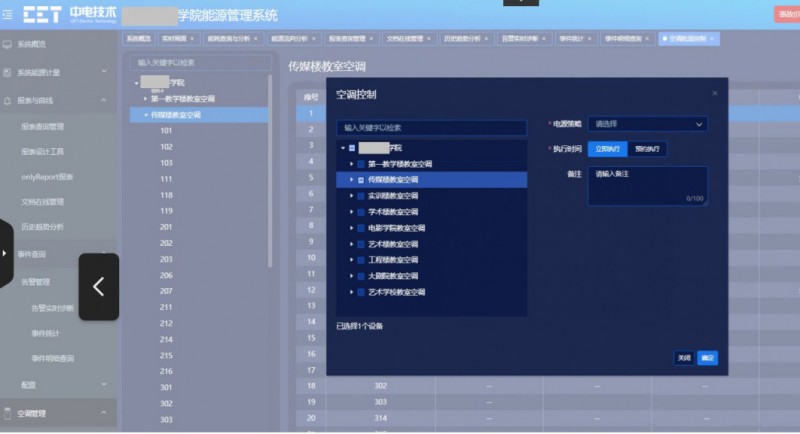Select room 216 in the left tree

click(166, 371)
